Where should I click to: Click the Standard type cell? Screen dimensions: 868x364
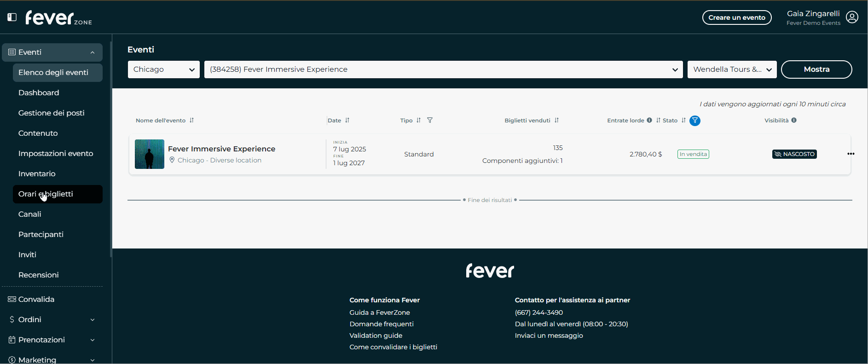point(419,154)
